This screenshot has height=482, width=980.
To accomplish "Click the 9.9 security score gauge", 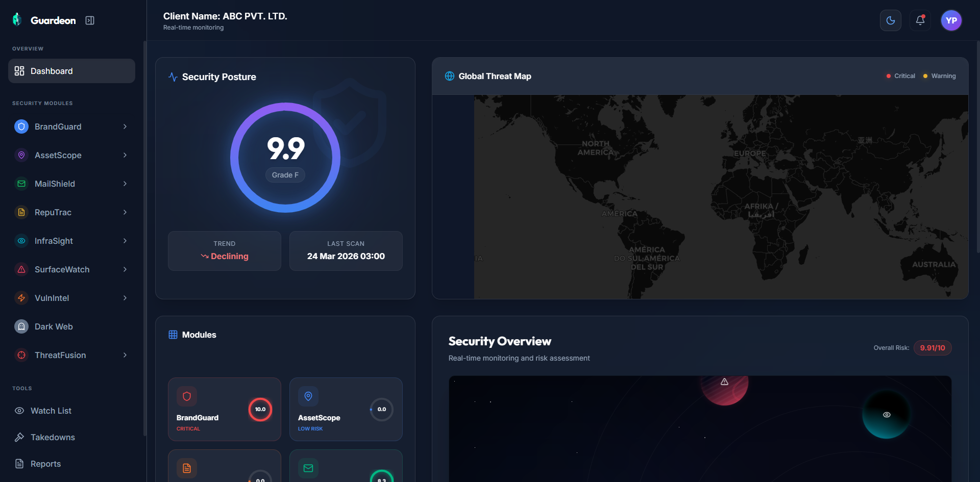I will coord(285,158).
